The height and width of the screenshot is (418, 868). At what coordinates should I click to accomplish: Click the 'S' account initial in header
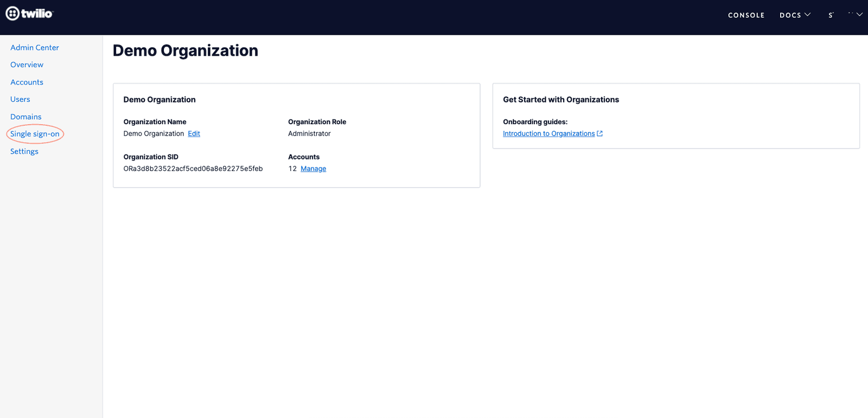(831, 15)
